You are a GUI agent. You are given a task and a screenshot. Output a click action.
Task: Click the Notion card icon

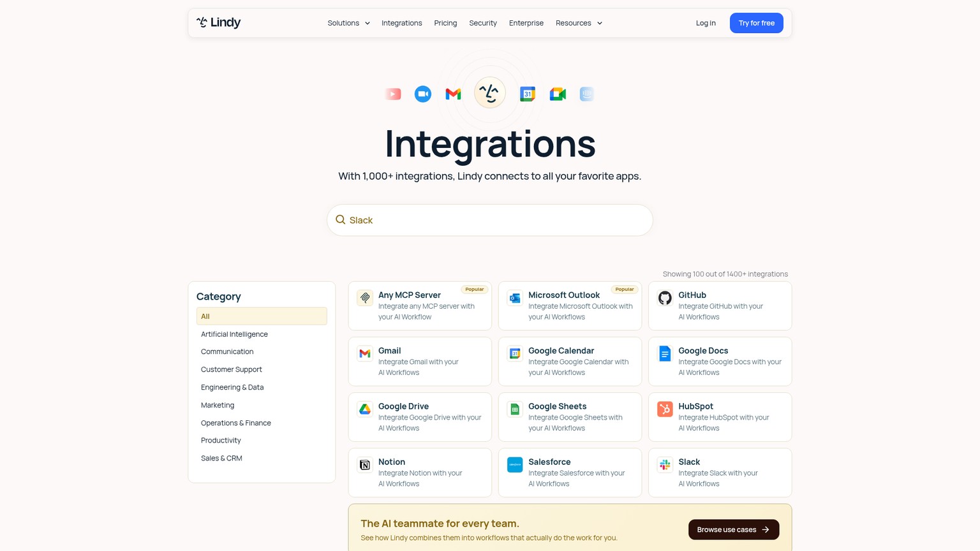click(x=365, y=465)
